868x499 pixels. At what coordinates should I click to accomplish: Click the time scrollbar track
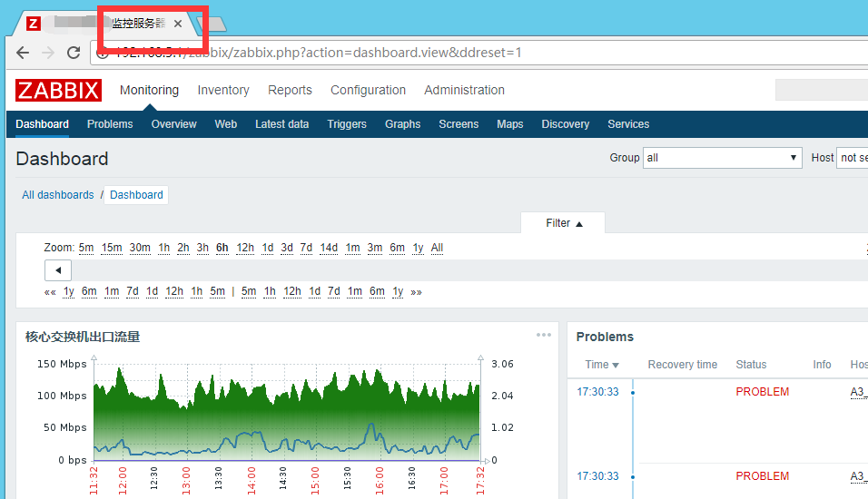(x=454, y=270)
